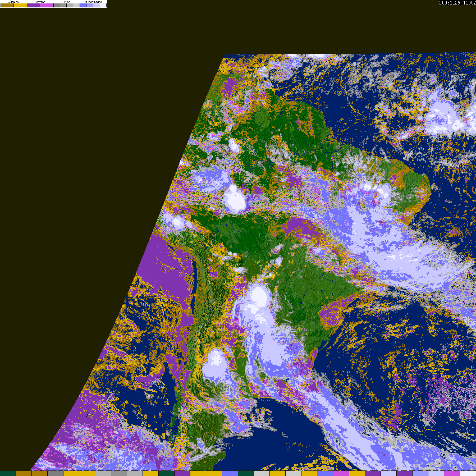Choose the deepest blue Multicamadas legend swatch
476x476 pixels.
(83, 5)
